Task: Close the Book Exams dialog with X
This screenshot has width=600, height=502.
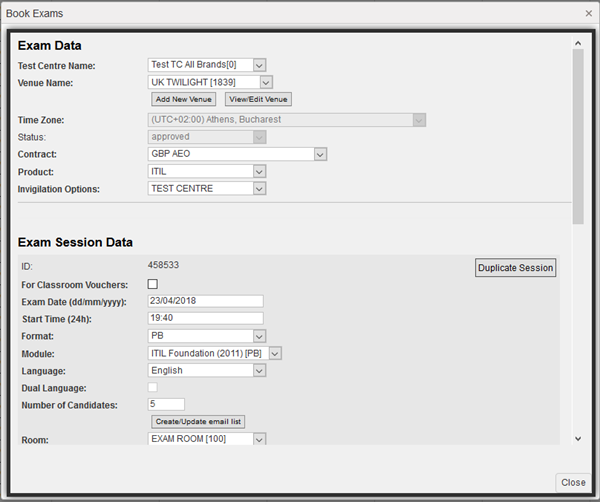Action: coord(589,14)
